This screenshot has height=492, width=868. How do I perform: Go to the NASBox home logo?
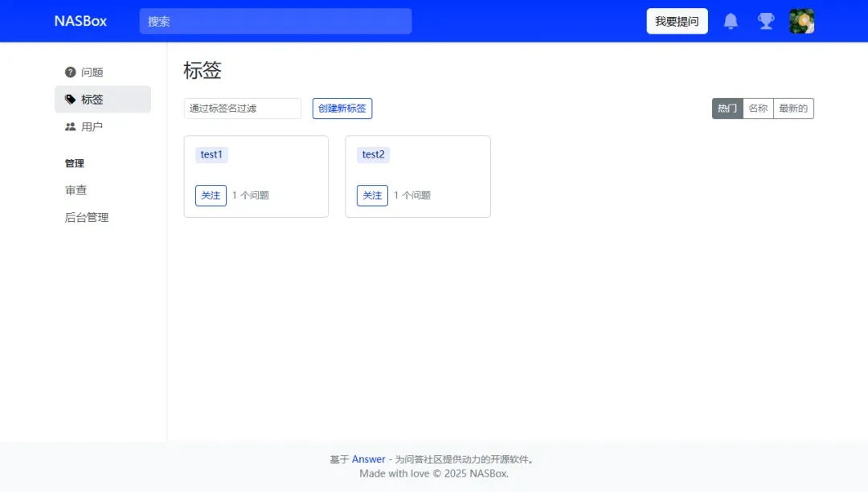coord(80,21)
